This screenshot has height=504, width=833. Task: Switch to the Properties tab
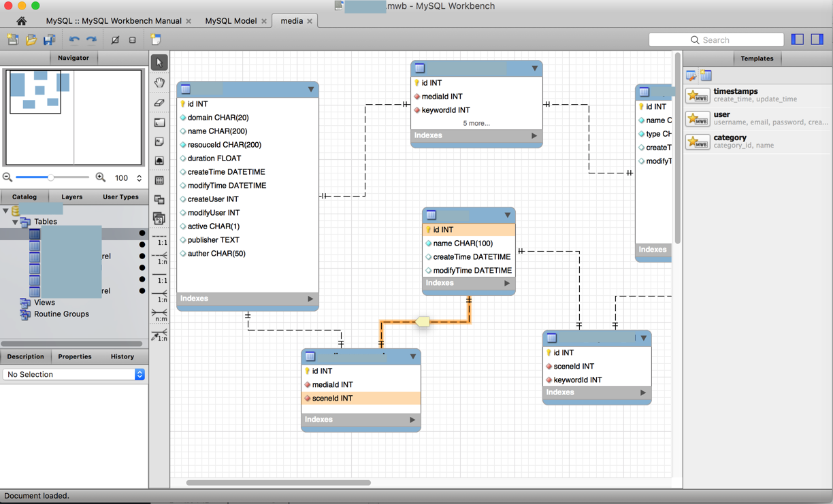(x=75, y=356)
